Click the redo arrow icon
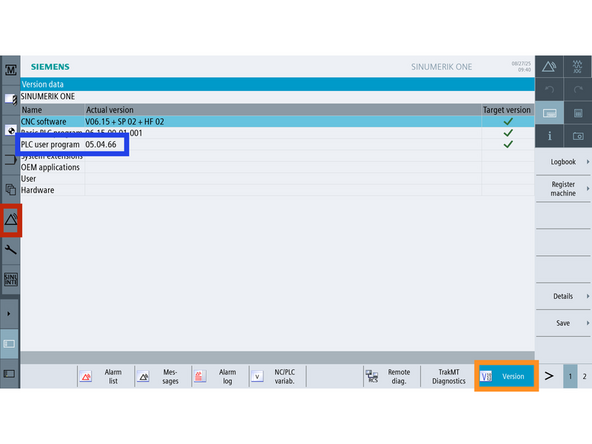Viewport: 592px width, 444px height. point(577,90)
